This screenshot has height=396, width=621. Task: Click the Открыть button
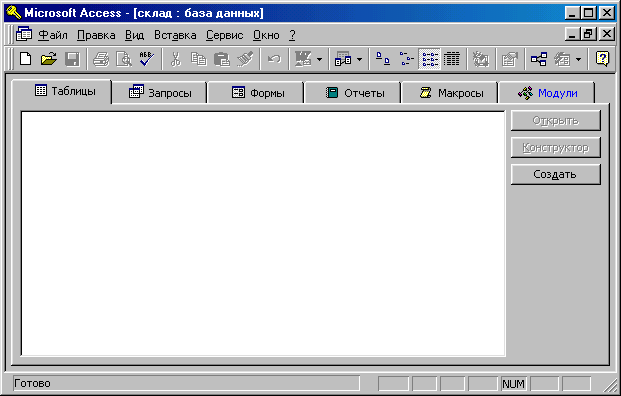(556, 120)
